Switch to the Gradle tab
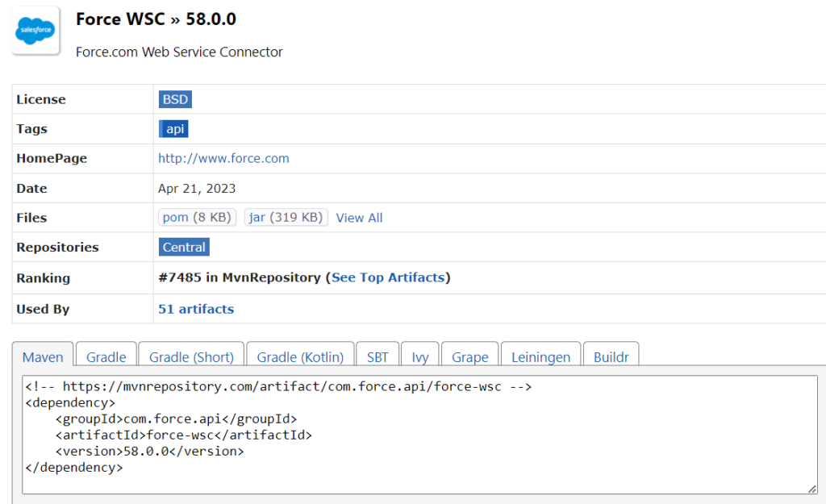The width and height of the screenshot is (826, 504). (x=106, y=355)
